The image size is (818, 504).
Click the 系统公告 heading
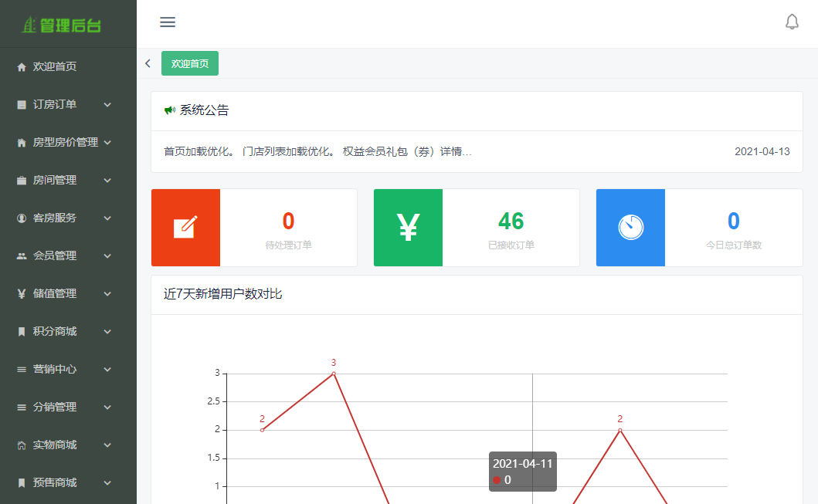(204, 110)
